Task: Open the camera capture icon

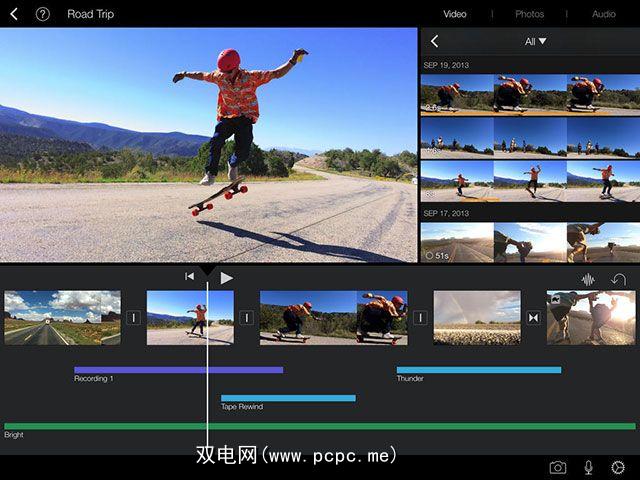Action: (x=558, y=467)
